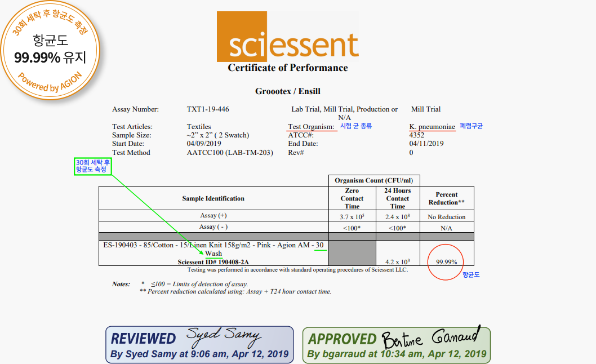The width and height of the screenshot is (596, 364).
Task: Click the "4.2 x 10³" 24-hour count
Action: coord(398,261)
